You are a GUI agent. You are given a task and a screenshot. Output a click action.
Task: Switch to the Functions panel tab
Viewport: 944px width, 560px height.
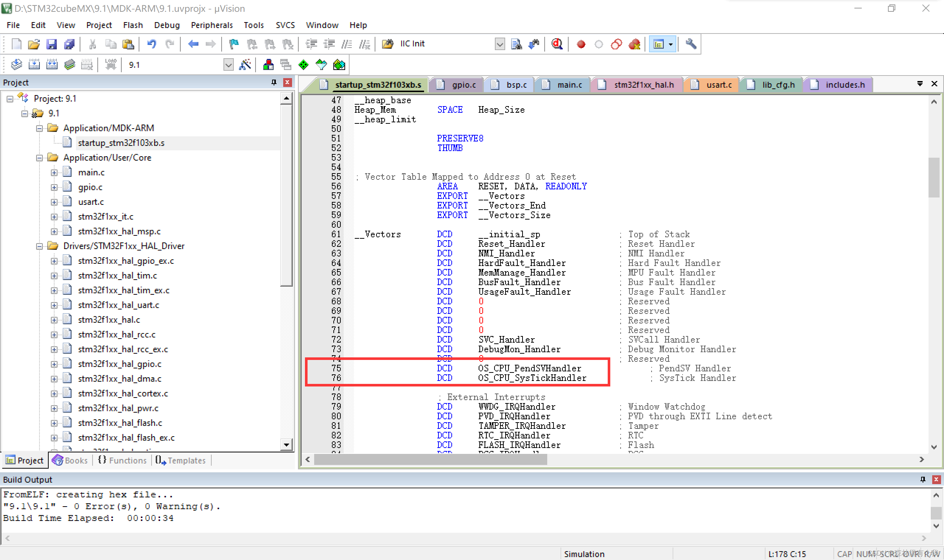click(x=122, y=461)
